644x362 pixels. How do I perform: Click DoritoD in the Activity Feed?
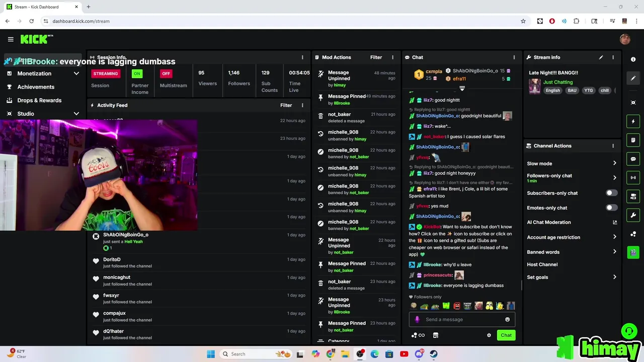(x=112, y=259)
